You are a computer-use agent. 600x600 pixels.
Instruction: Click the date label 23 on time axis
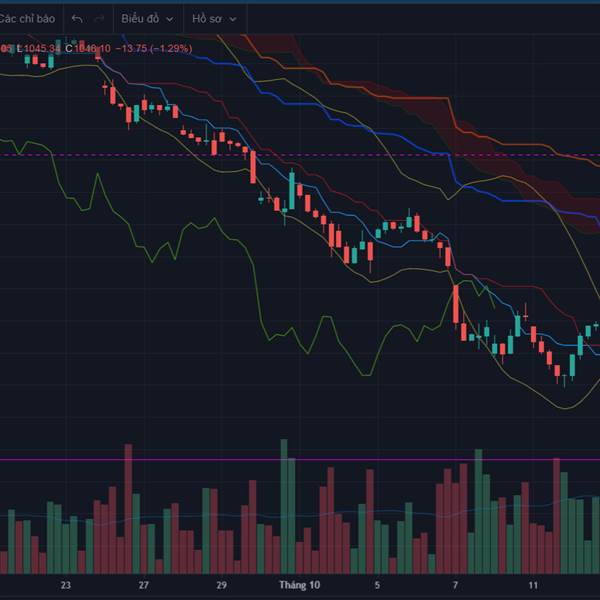tap(65, 585)
